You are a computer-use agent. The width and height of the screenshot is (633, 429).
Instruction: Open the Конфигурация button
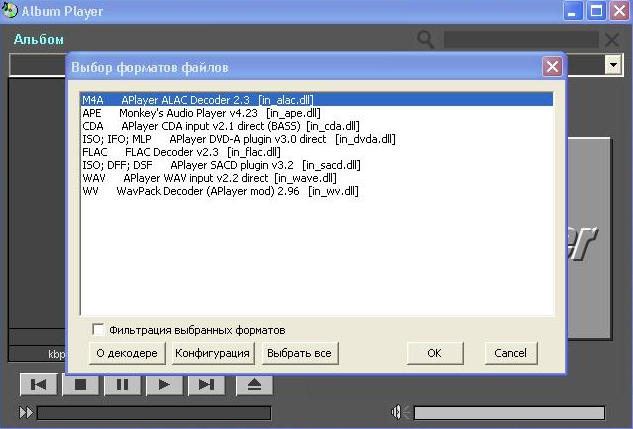tap(213, 353)
